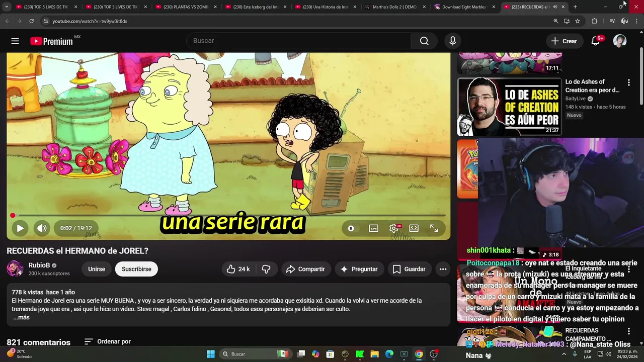
Task: Open YouTube account avatar menu
Action: [x=620, y=41]
